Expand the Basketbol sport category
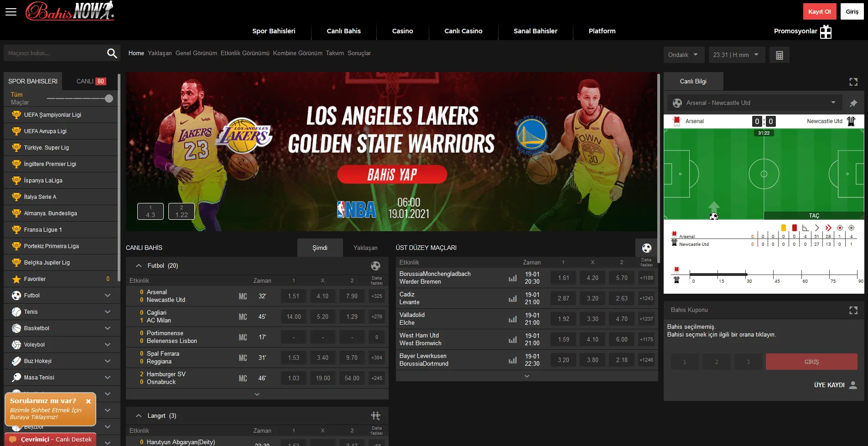This screenshot has width=868, height=446. click(108, 328)
